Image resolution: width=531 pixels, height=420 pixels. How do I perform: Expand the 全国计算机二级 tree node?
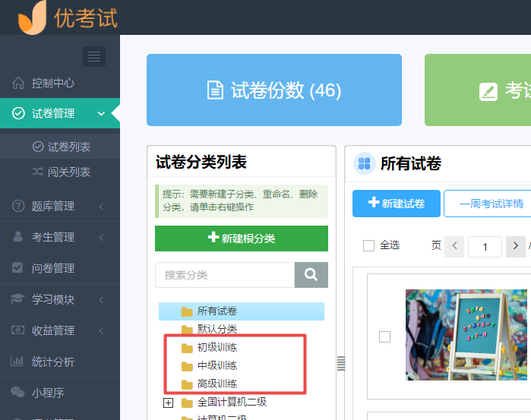[x=168, y=403]
